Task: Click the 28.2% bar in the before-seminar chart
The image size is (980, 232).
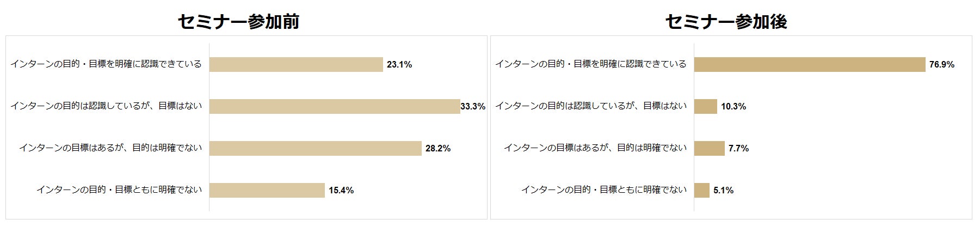Action: pos(315,148)
